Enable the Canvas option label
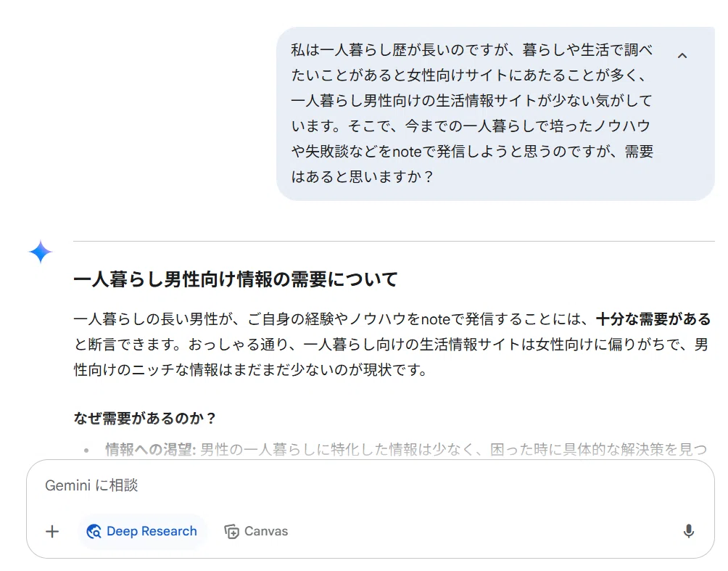 coord(266,531)
